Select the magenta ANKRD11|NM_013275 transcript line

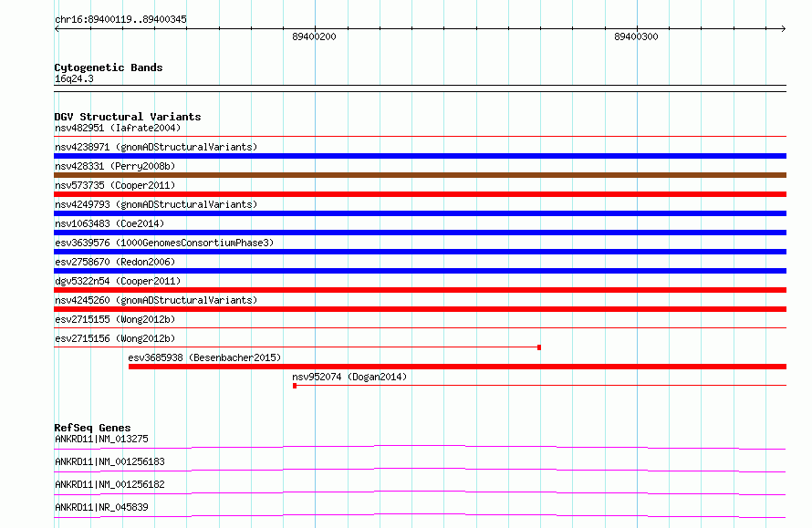point(420,447)
